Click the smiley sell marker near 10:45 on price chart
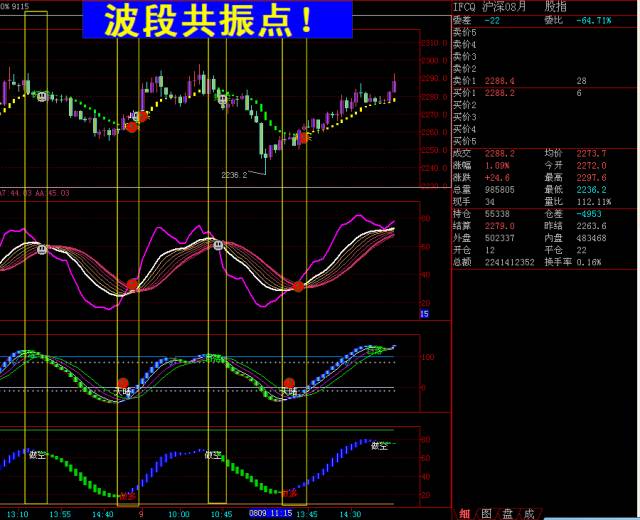Screen dimensions: 640x520 [222, 99]
